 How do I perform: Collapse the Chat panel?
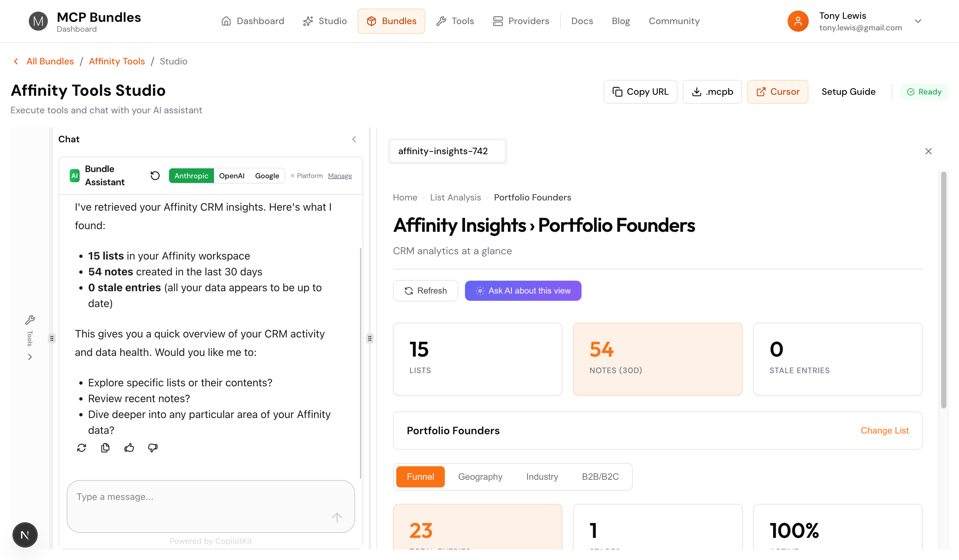[354, 139]
